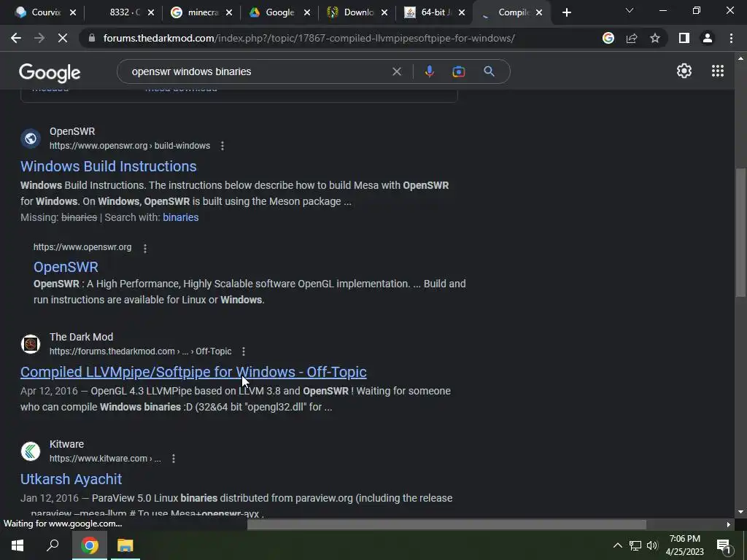Open network status in system tray
This screenshot has height=560, width=747.
pos(635,545)
